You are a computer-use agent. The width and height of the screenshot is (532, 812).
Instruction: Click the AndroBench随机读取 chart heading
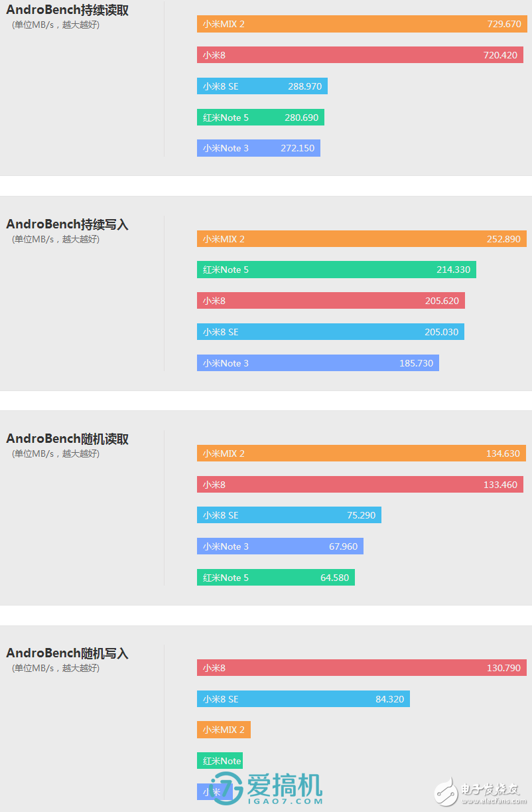[67, 439]
